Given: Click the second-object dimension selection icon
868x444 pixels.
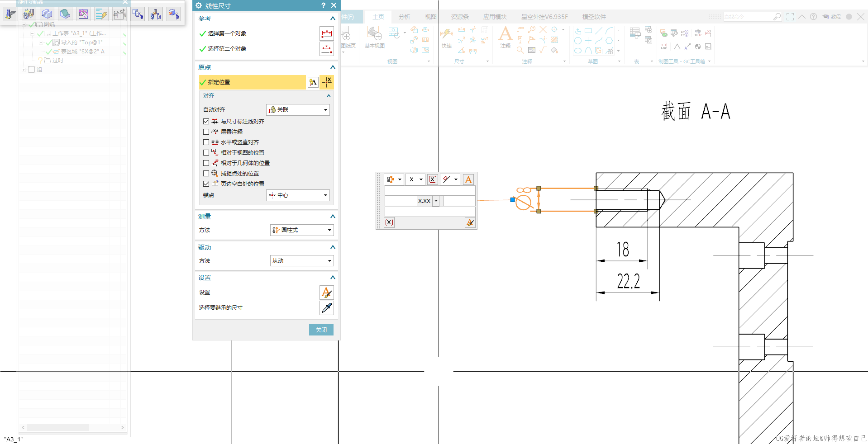Looking at the screenshot, I should click(327, 49).
